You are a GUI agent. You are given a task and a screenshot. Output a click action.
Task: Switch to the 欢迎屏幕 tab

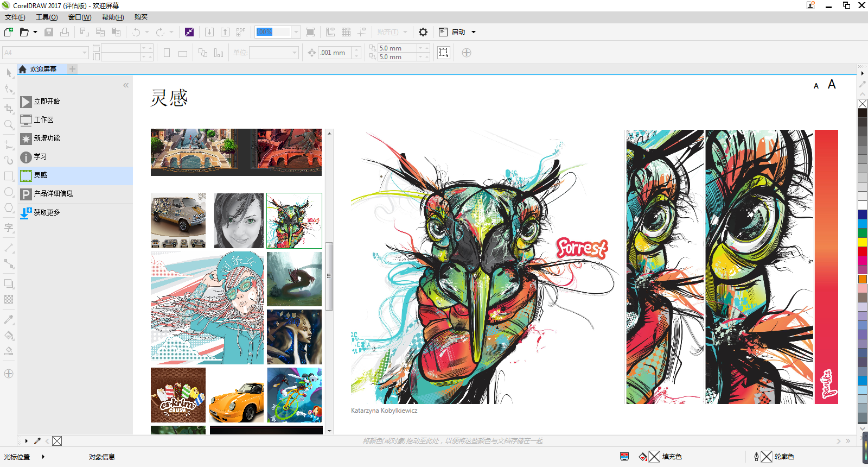point(42,69)
